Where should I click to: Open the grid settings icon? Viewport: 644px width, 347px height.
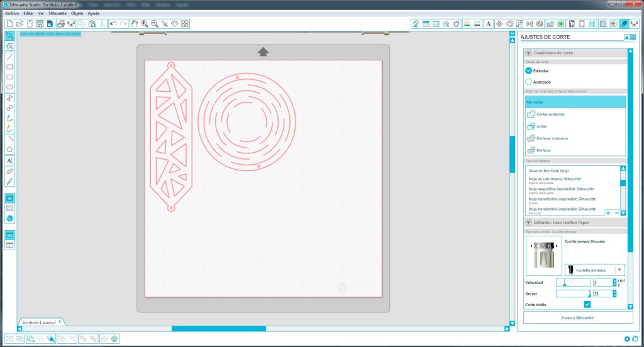592,24
